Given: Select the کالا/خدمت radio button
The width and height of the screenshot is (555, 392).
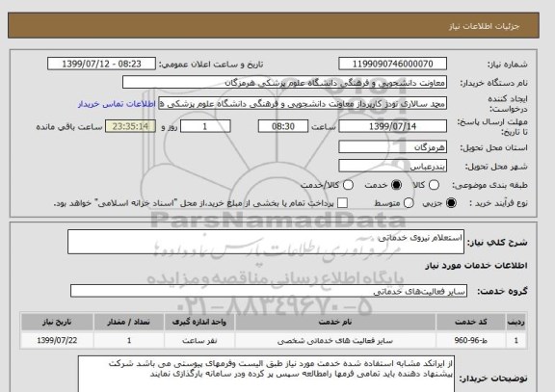Looking at the screenshot, I should (x=348, y=185).
